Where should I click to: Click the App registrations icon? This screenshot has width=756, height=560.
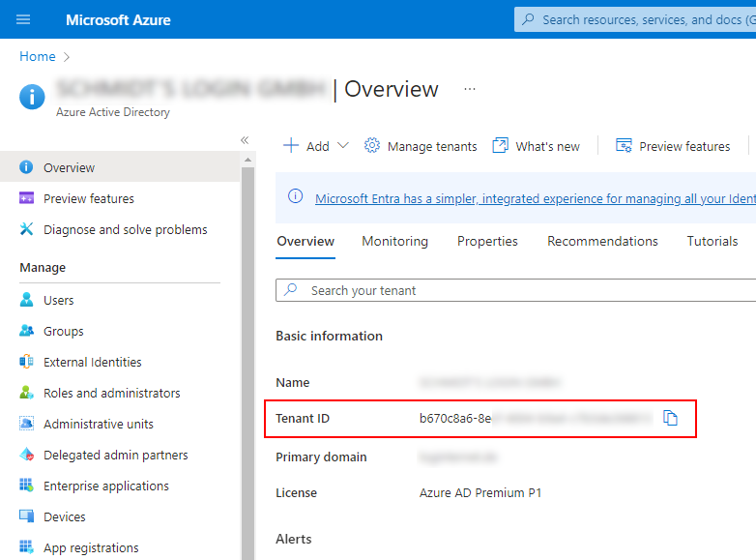[26, 547]
